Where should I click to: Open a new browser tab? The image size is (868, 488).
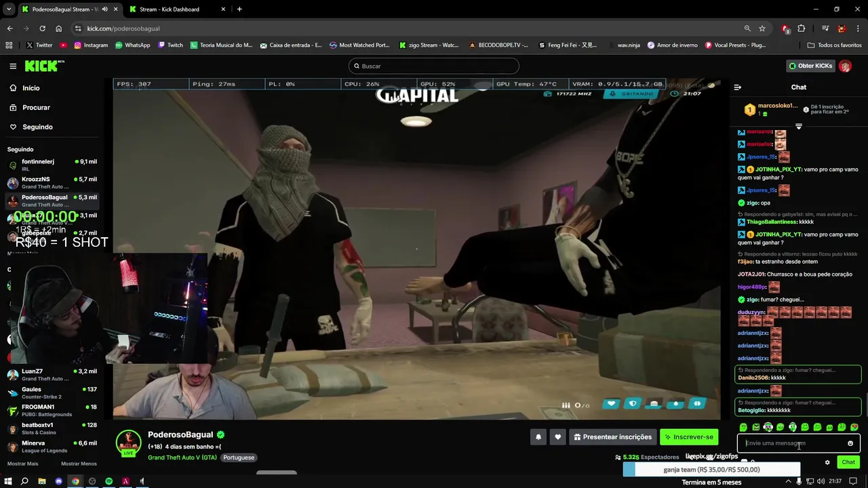[239, 9]
